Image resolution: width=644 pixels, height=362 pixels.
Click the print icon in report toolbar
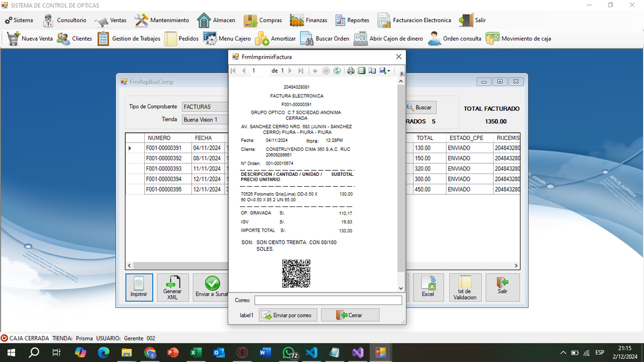[x=350, y=71]
